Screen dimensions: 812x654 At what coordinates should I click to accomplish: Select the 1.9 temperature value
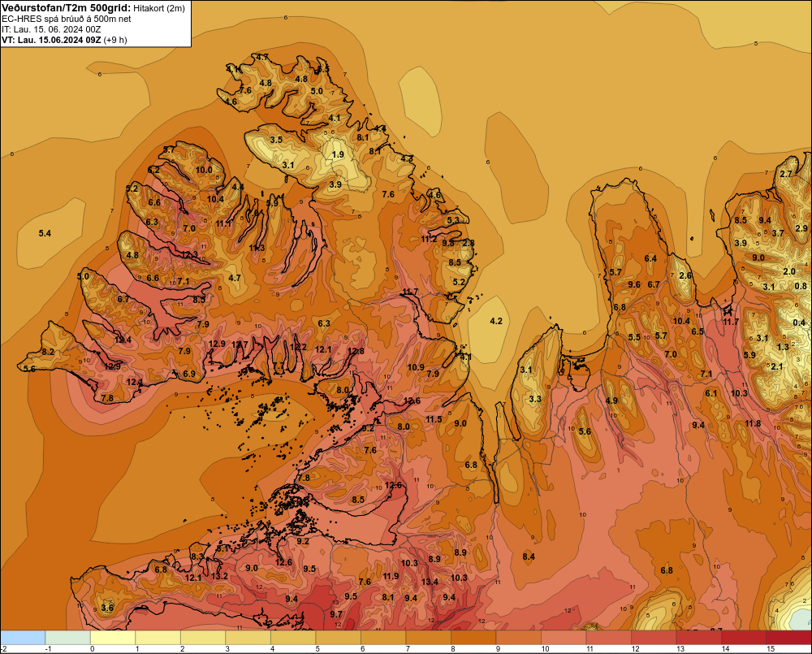(x=338, y=154)
